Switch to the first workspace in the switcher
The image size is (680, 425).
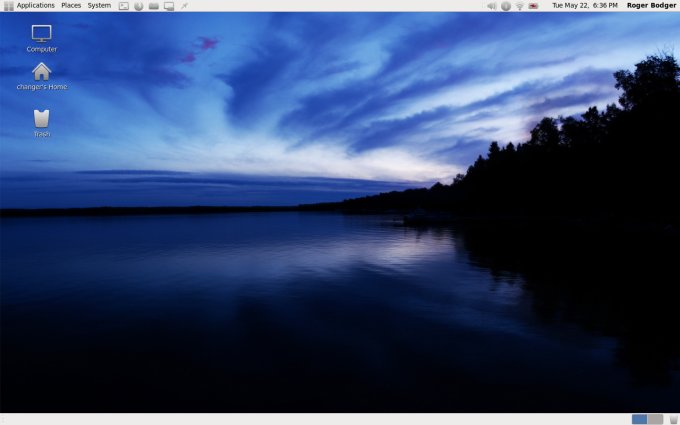[x=639, y=419]
